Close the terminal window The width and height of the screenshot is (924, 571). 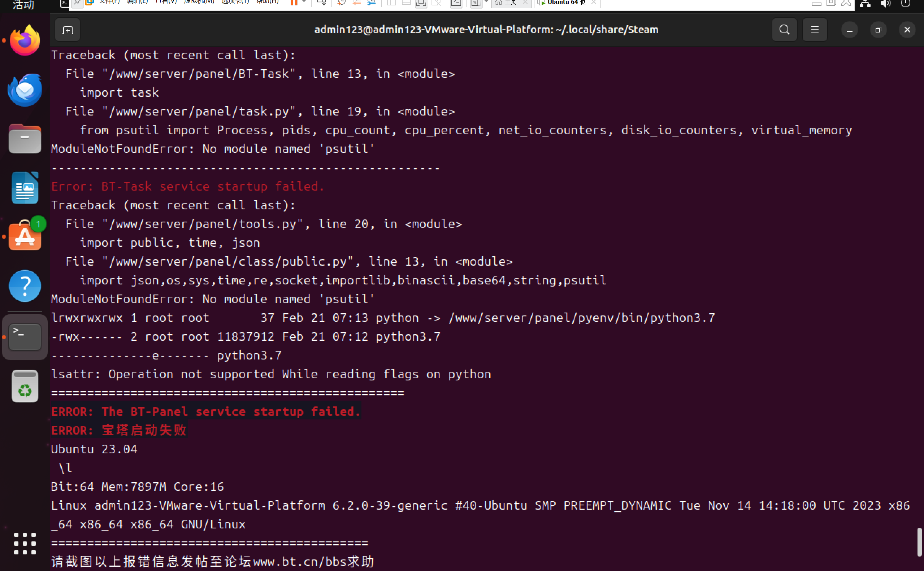tap(907, 30)
